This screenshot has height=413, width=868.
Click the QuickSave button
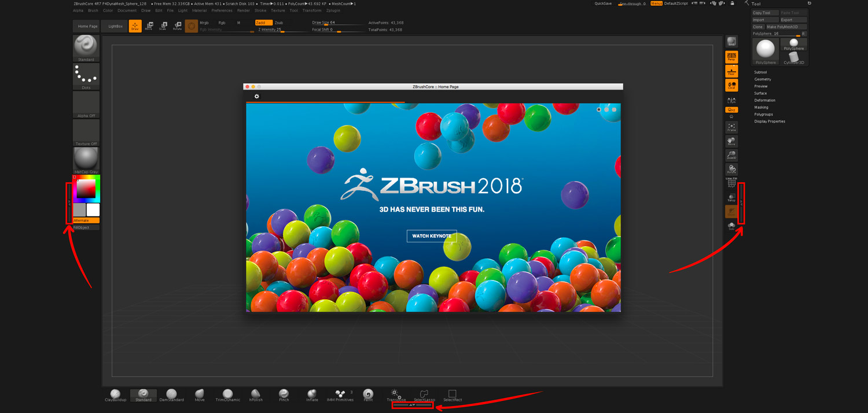pos(603,3)
